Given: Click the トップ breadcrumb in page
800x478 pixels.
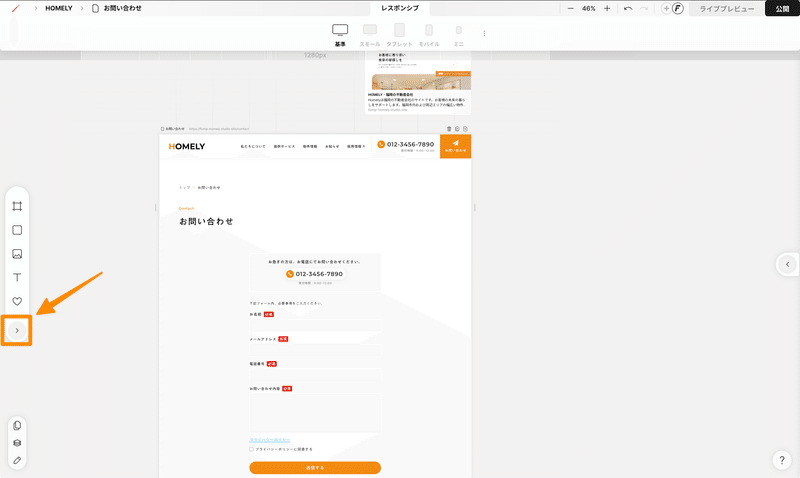Looking at the screenshot, I should point(184,188).
